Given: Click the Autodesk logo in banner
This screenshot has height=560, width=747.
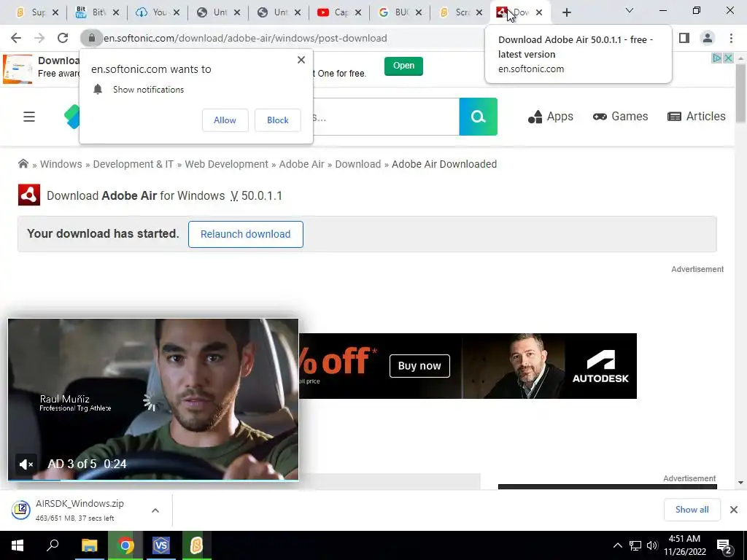Looking at the screenshot, I should click(x=600, y=366).
